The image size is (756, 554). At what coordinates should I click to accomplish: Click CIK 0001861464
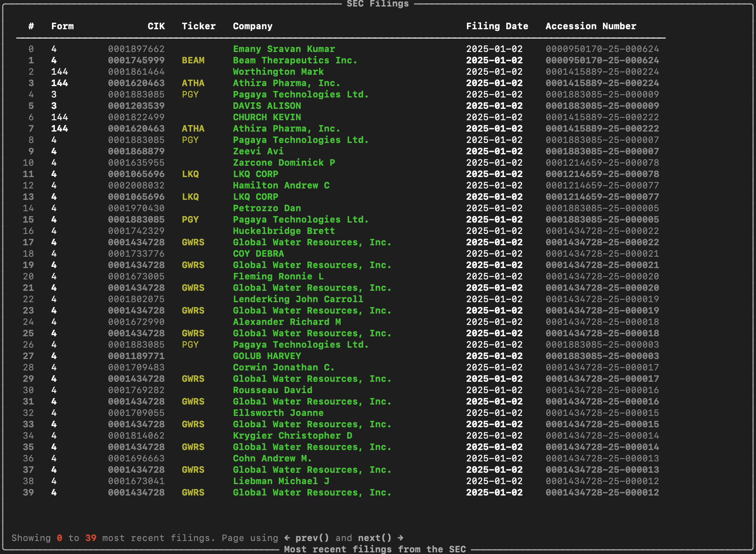[x=136, y=71]
